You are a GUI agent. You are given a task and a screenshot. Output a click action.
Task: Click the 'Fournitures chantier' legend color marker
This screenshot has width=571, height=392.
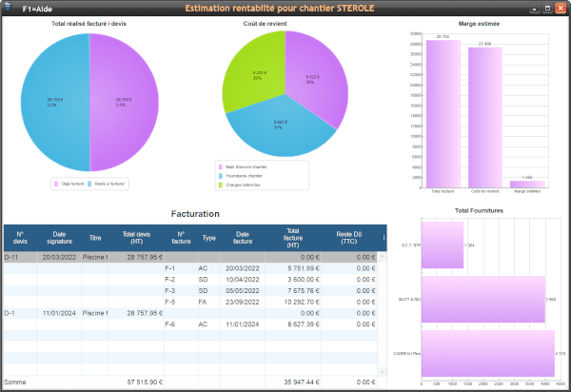(220, 175)
